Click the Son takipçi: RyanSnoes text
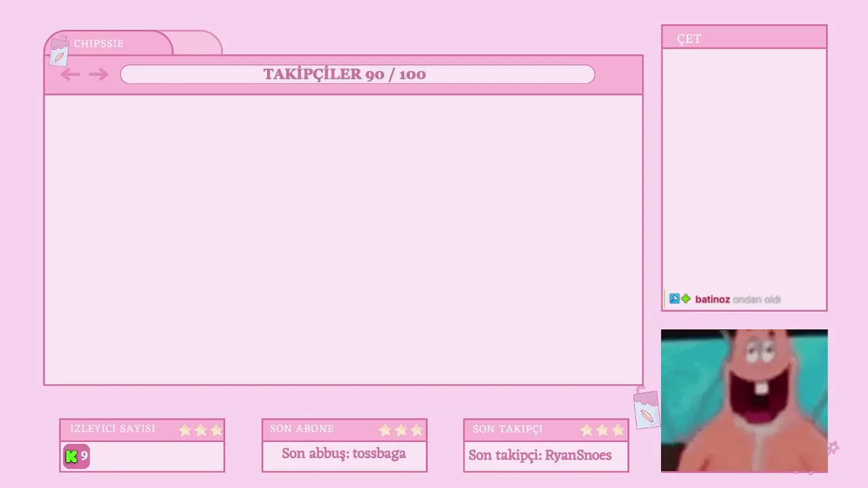 pyautogui.click(x=540, y=455)
